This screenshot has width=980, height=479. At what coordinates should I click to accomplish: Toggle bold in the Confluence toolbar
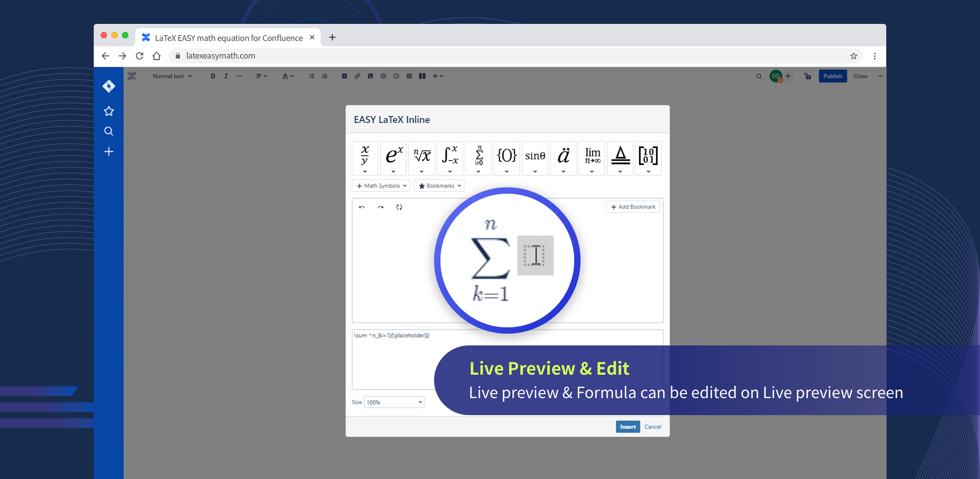[213, 76]
